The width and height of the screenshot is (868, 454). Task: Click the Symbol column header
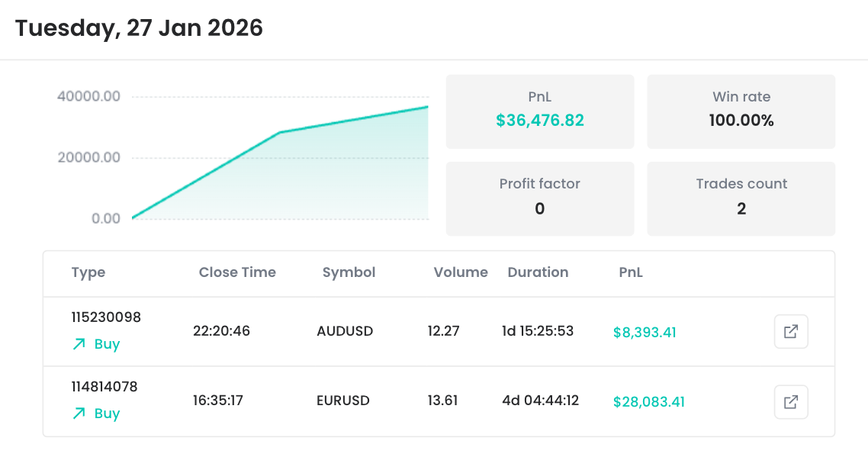click(x=349, y=272)
